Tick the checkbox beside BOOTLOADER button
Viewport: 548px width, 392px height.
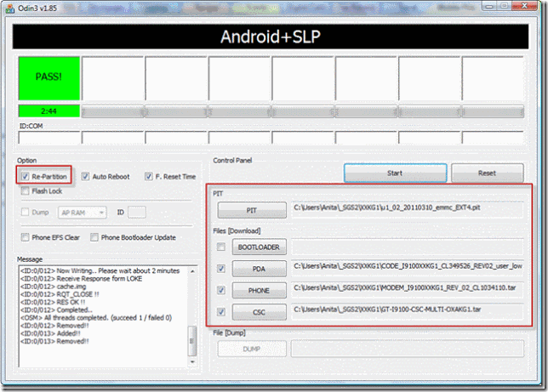click(221, 247)
